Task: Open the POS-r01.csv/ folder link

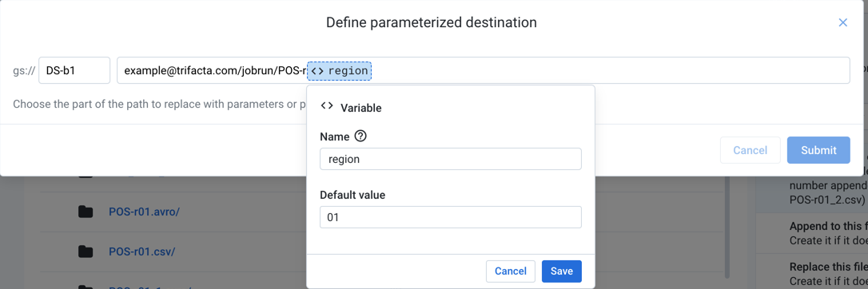Action: [141, 251]
